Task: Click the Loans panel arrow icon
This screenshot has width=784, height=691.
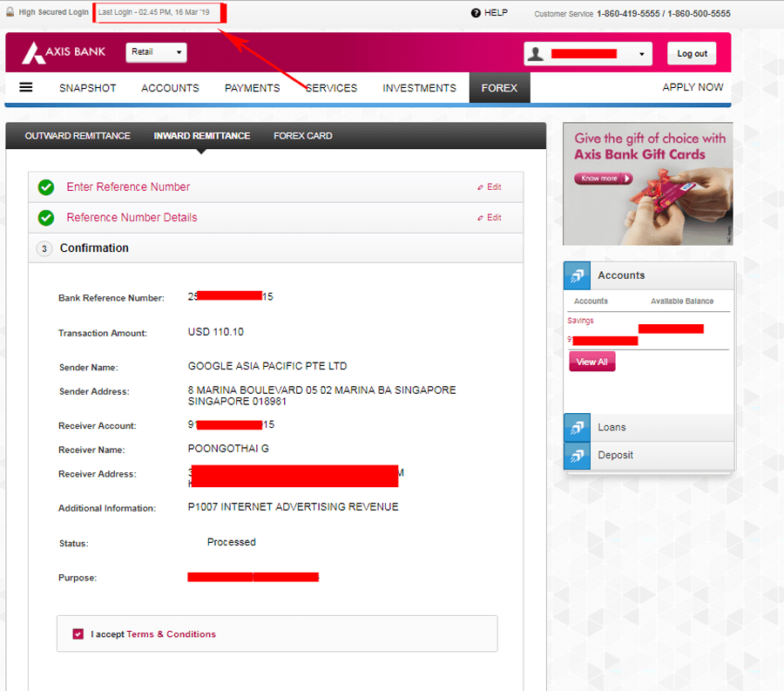Action: click(x=577, y=428)
